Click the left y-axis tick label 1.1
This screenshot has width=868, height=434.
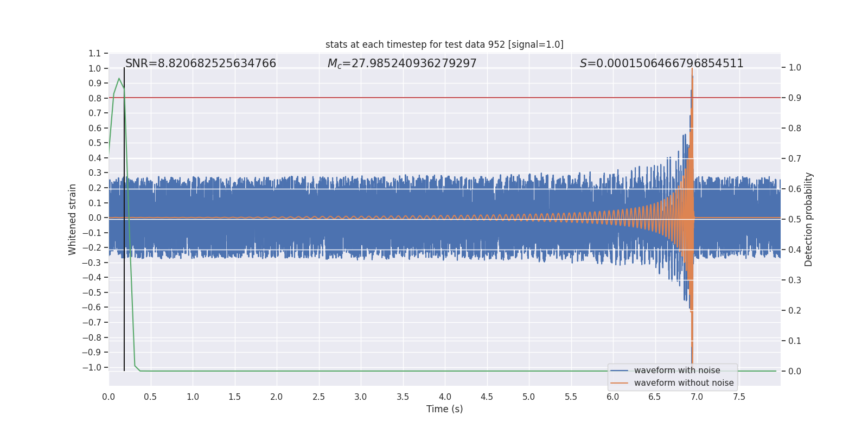pos(94,53)
